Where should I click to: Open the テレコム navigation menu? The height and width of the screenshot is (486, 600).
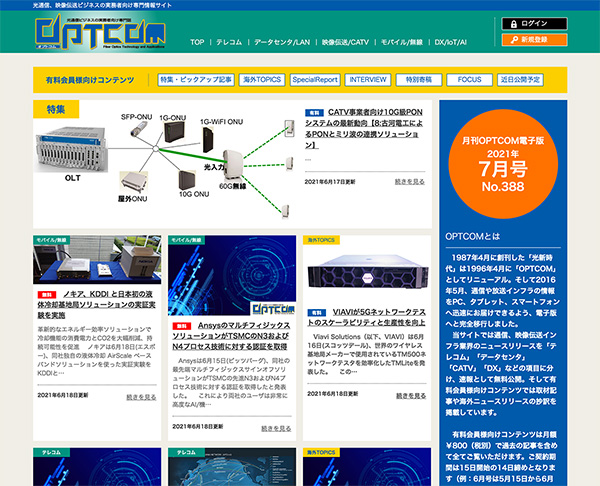point(229,43)
